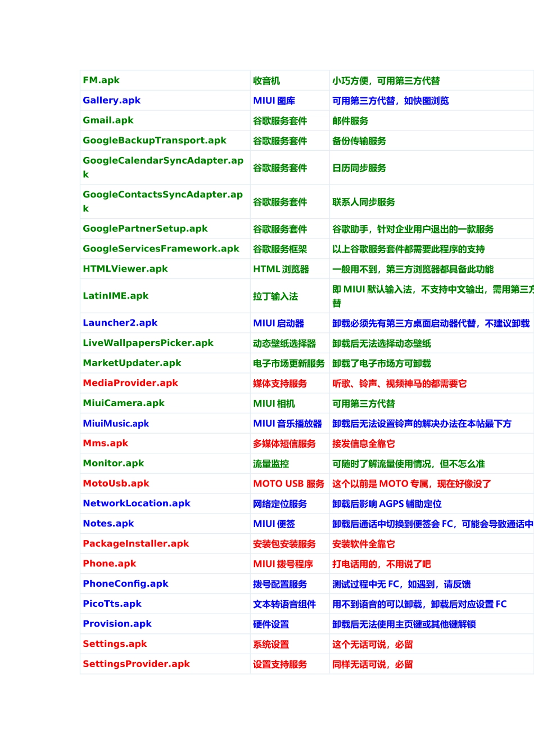Select MotoUsb.apk text

click(x=116, y=484)
